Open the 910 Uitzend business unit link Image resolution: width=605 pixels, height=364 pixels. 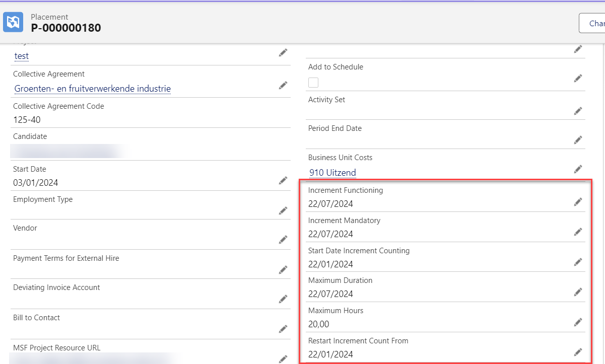[332, 173]
